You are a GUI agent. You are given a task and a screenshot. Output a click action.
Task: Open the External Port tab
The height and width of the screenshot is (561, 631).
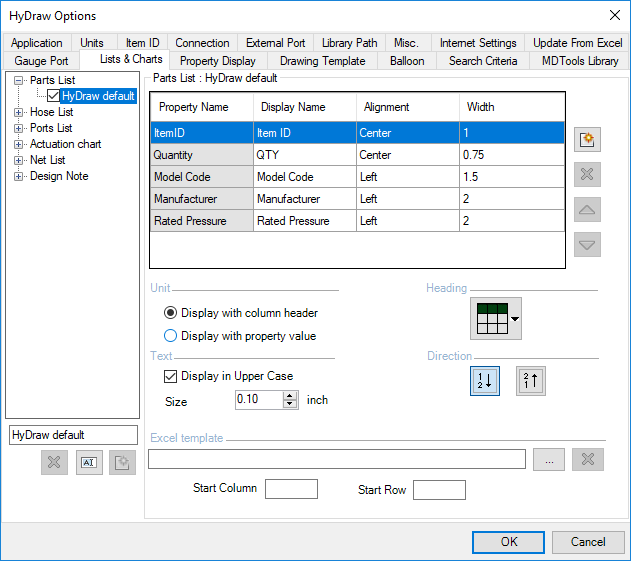[276, 43]
